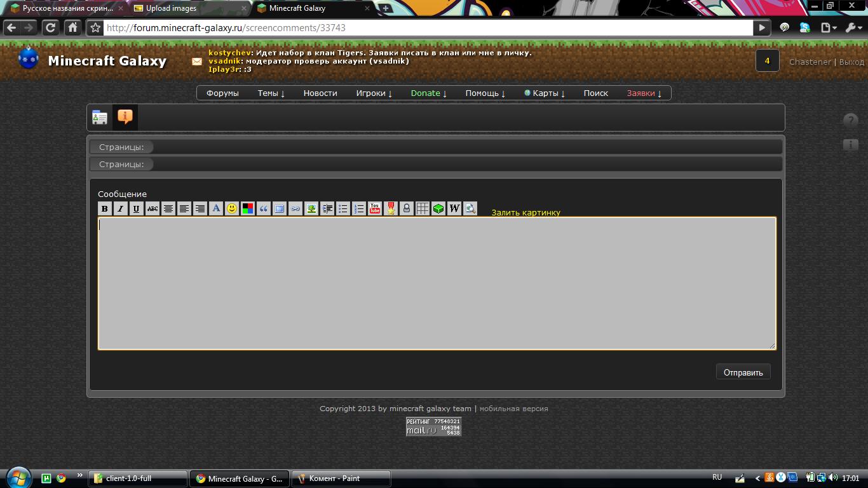Viewport: 868px width, 488px height.
Task: Expand the Помощь dropdown menu
Action: point(485,93)
